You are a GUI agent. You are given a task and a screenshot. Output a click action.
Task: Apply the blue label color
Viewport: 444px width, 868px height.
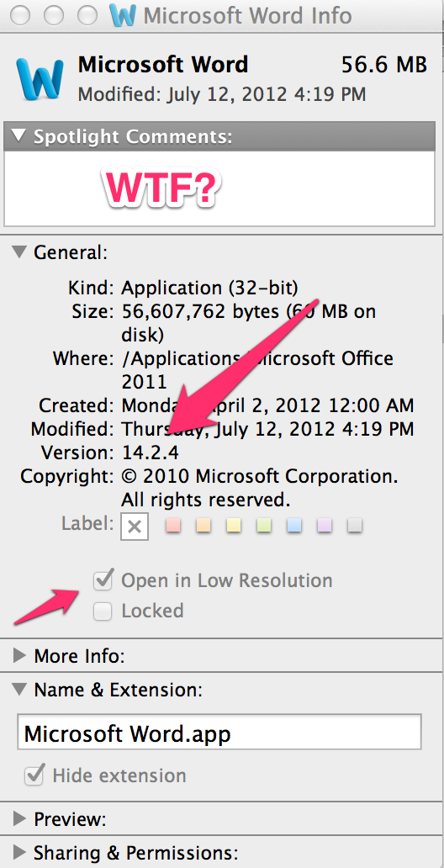(x=294, y=525)
